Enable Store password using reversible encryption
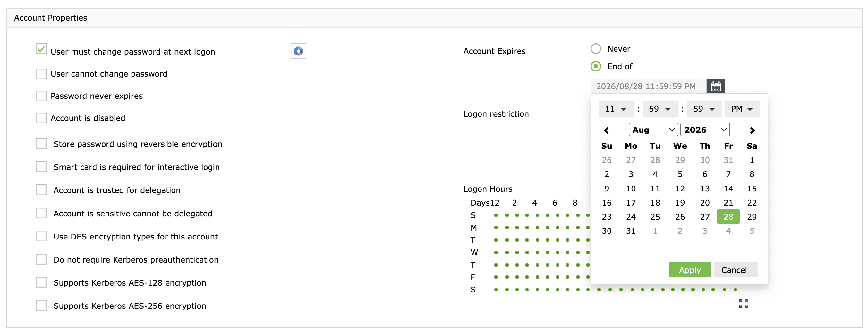This screenshot has height=336, width=868. (x=41, y=144)
